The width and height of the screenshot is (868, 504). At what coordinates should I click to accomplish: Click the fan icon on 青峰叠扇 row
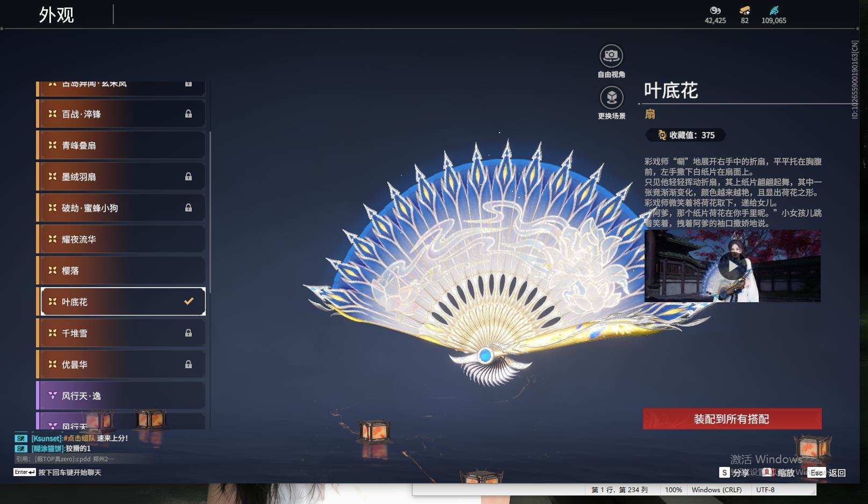[x=52, y=145]
